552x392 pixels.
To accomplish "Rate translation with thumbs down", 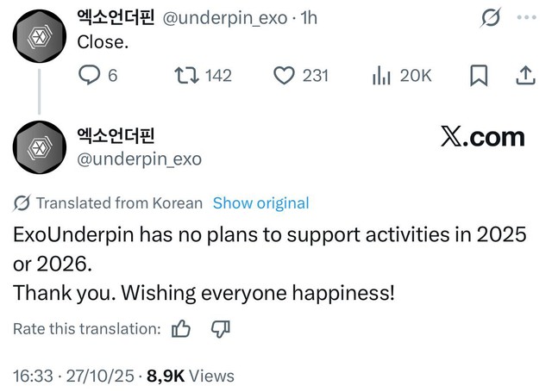I will point(221,329).
